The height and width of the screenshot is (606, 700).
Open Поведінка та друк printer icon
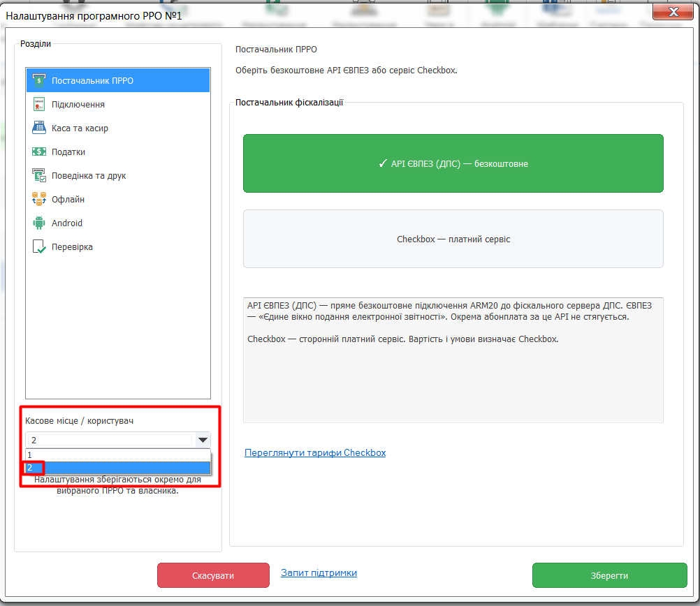pos(39,175)
